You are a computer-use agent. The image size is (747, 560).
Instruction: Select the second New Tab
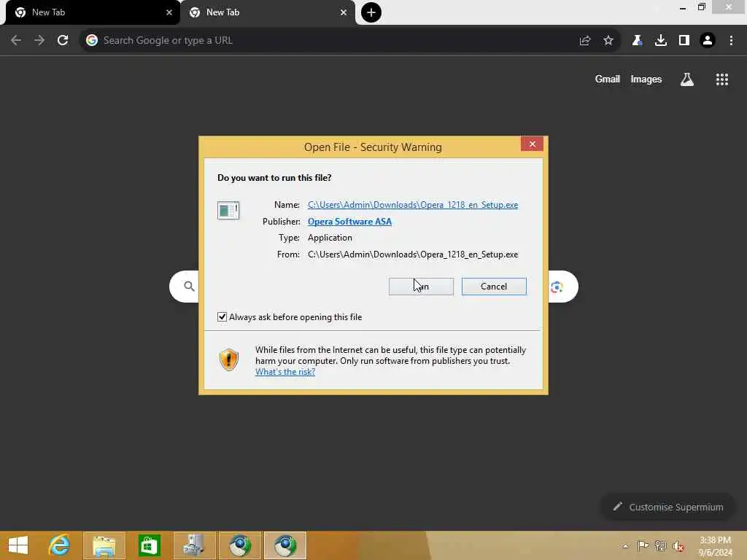(x=267, y=12)
